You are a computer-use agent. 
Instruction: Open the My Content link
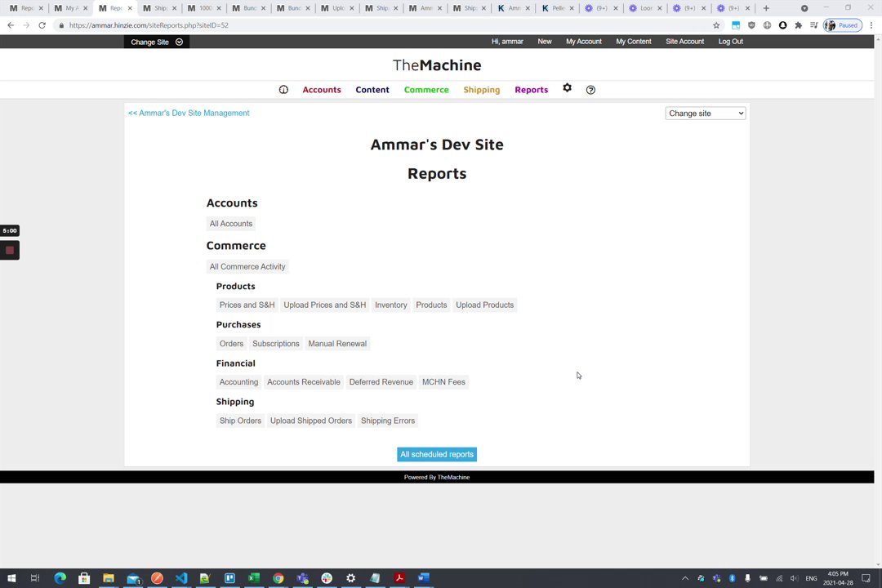pos(634,42)
